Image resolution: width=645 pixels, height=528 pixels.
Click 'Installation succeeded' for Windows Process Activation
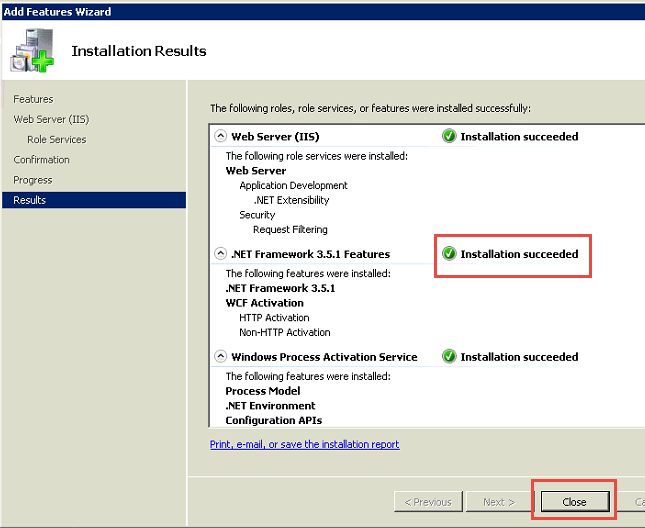519,357
